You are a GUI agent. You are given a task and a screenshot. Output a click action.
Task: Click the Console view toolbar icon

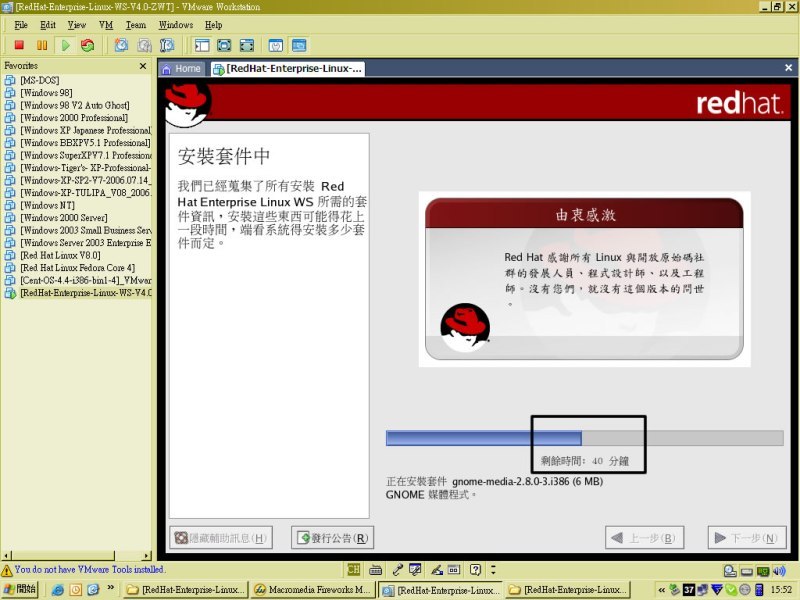click(x=299, y=45)
